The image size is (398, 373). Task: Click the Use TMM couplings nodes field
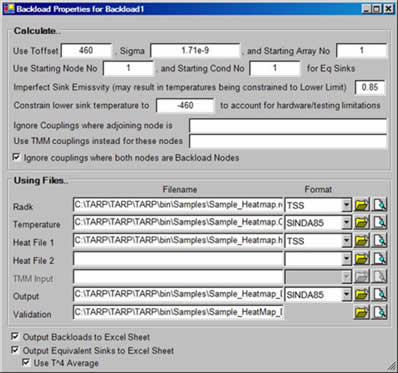point(288,141)
